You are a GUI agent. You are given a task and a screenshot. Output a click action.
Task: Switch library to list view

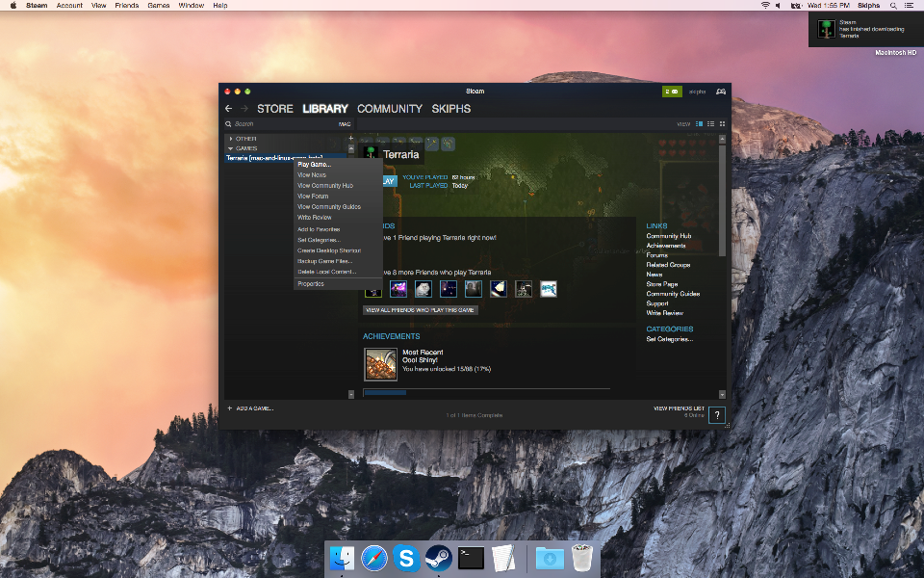710,124
